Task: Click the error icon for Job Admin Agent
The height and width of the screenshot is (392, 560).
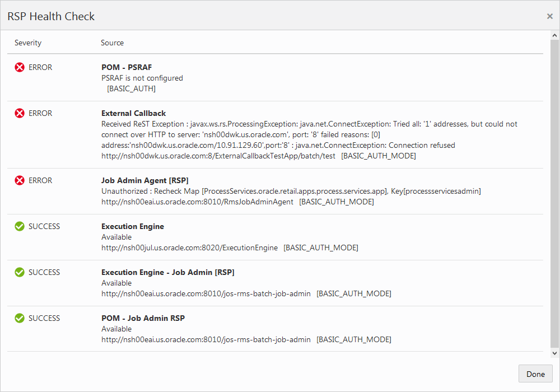Action: 20,180
